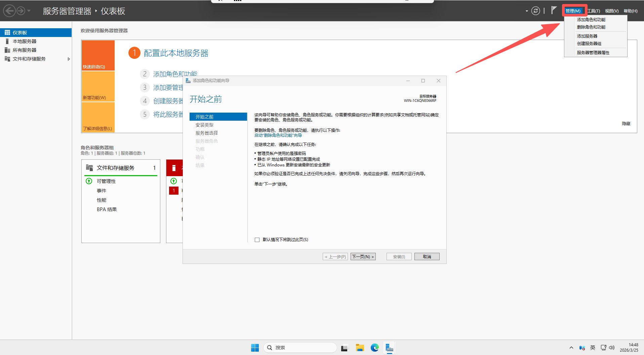Viewport: 644px width, 355px height.
Task: Expand File and Storage Services submenu arrow
Action: pos(69,59)
